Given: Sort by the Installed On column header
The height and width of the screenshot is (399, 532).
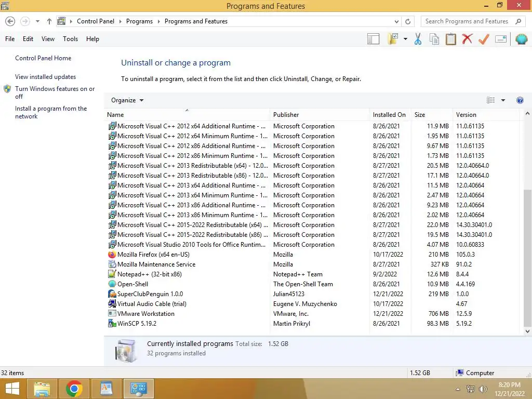Looking at the screenshot, I should tap(390, 115).
